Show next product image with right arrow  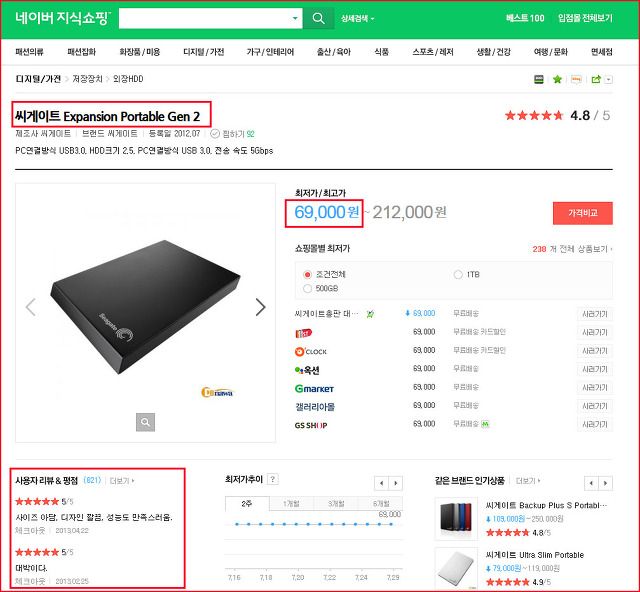(260, 307)
